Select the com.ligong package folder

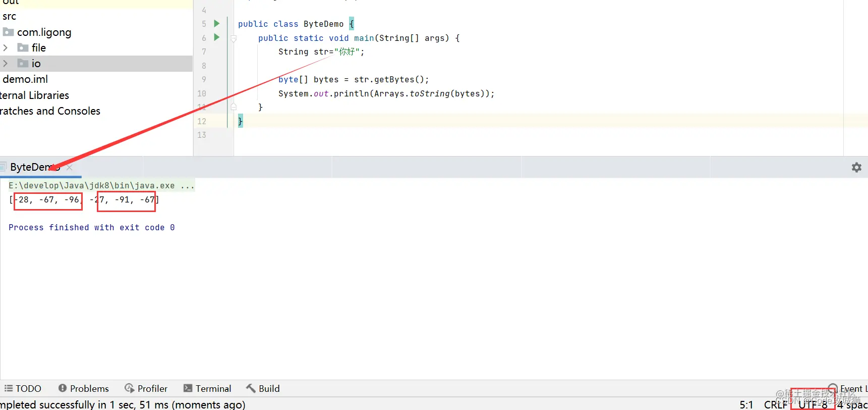44,32
